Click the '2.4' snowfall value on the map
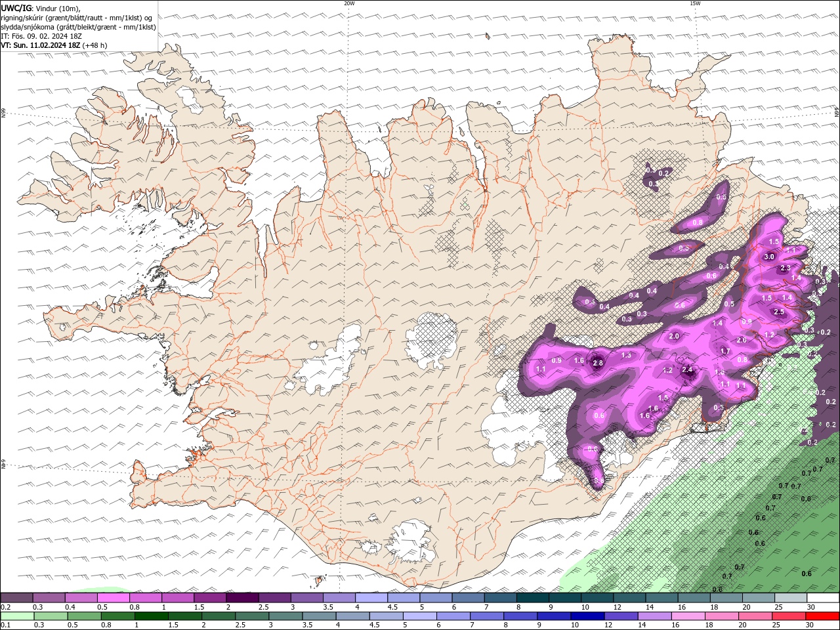 688,370
